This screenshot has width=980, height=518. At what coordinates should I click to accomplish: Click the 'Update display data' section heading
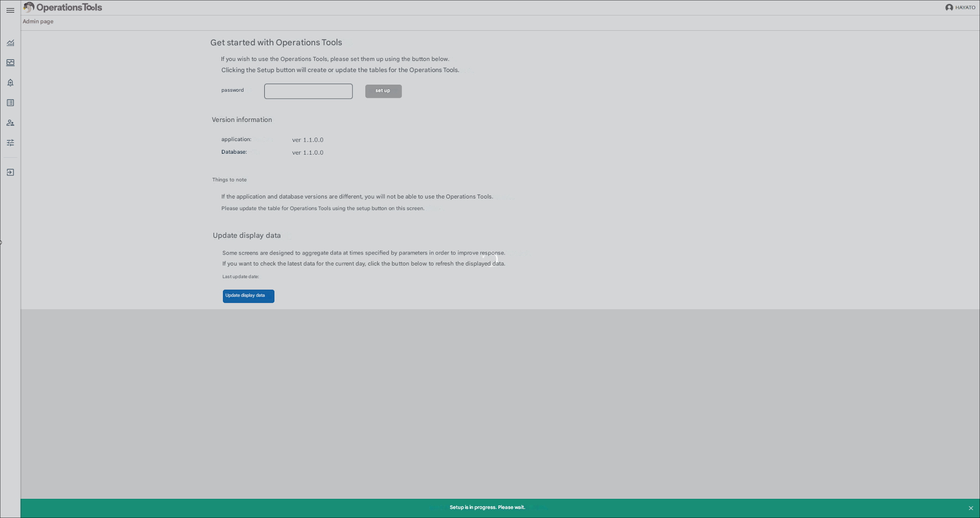[247, 235]
